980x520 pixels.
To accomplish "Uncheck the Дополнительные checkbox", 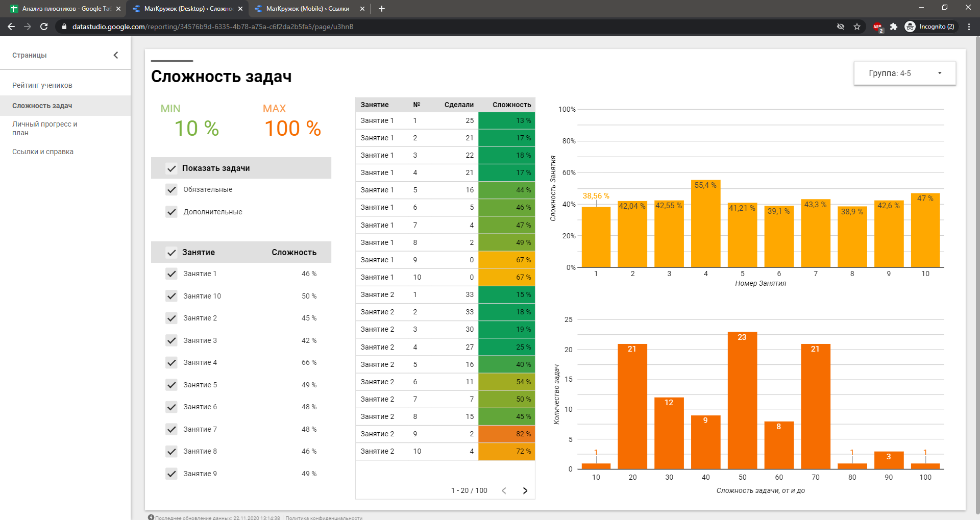I will (171, 212).
